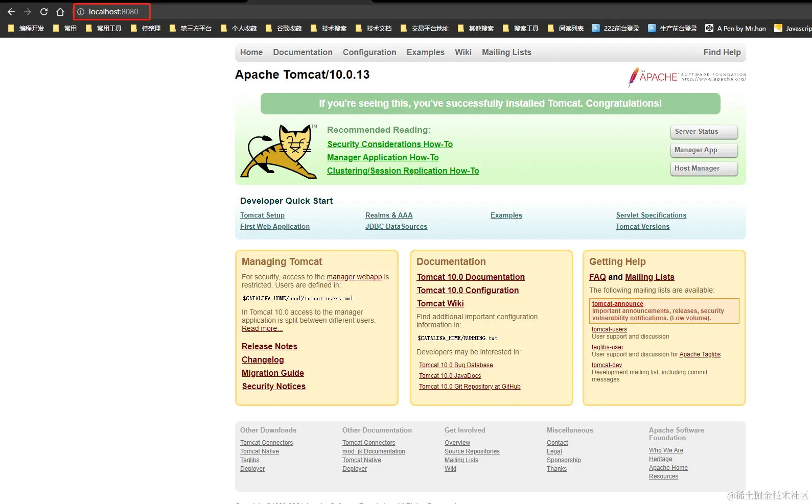Open the 常用 bookmark folder
Screen dimensions: 812x504
[65, 29]
